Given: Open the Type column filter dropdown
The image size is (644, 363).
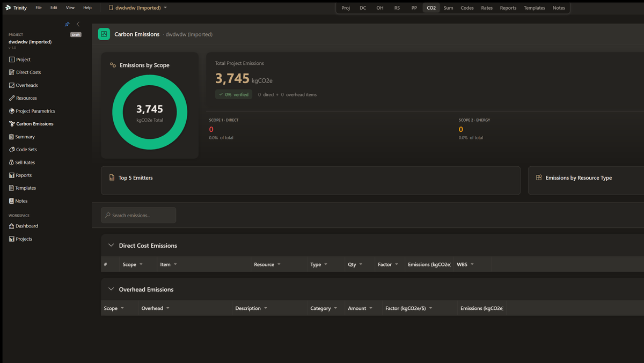Looking at the screenshot, I should click(x=326, y=264).
